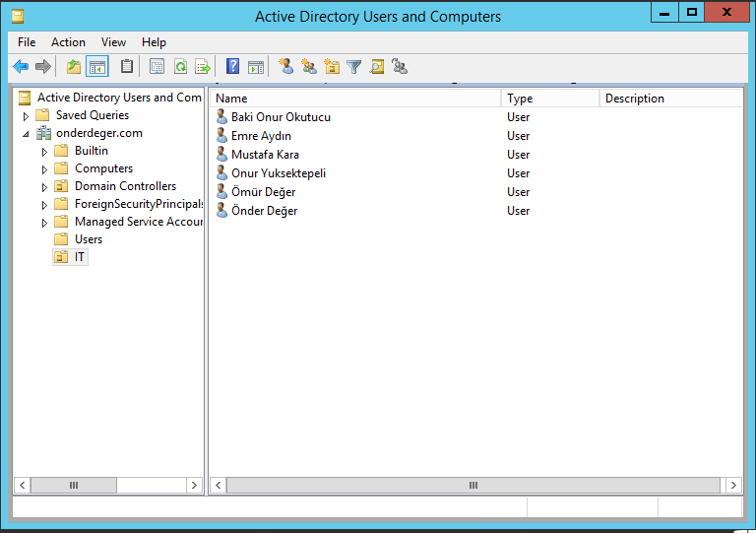Viewport: 756px width, 533px height.
Task: Select Domain Controllers in the tree
Action: (125, 186)
